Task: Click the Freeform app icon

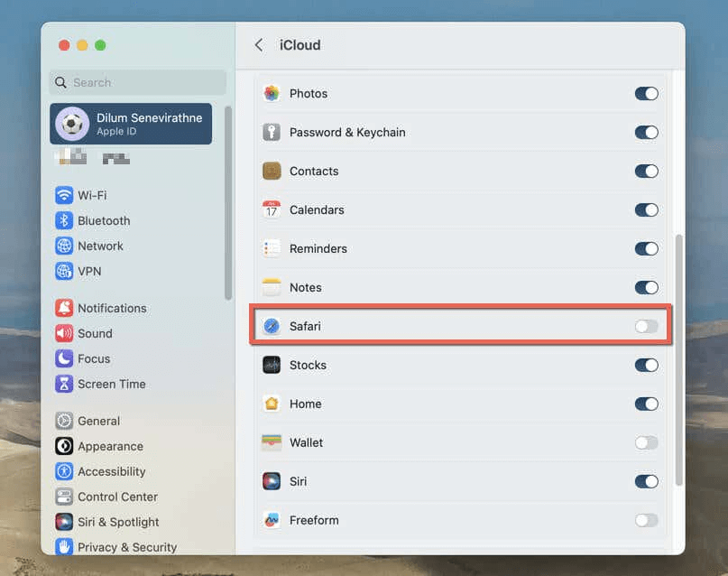Action: click(x=272, y=520)
